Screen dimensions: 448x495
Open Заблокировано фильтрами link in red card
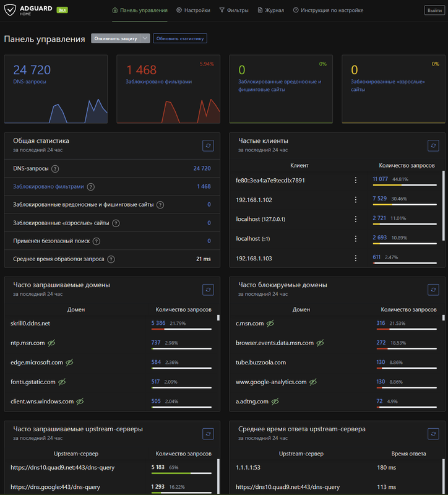pyautogui.click(x=159, y=82)
